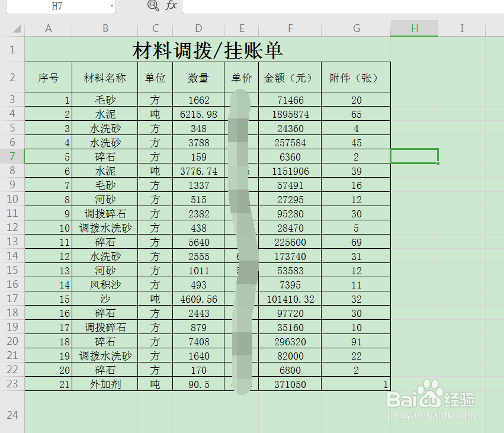Select row 2 header
Screen dimensions: 504x433
coord(12,77)
